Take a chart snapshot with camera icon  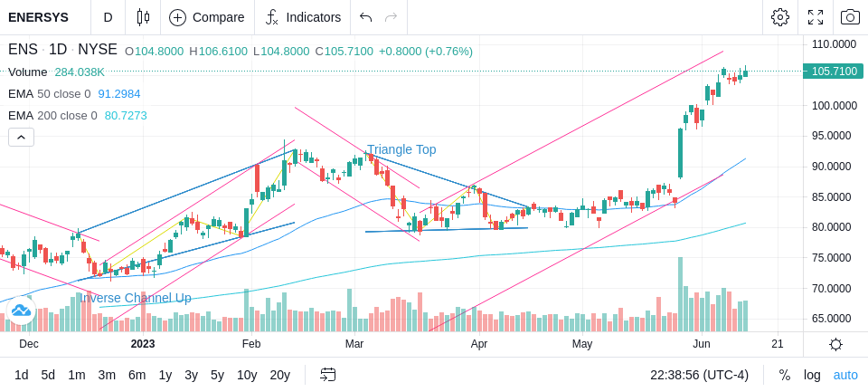(x=850, y=17)
